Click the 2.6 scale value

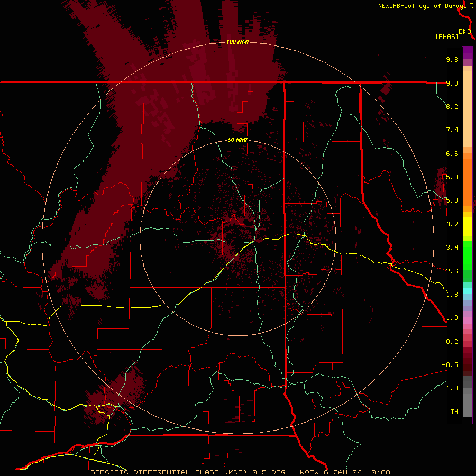click(x=452, y=271)
